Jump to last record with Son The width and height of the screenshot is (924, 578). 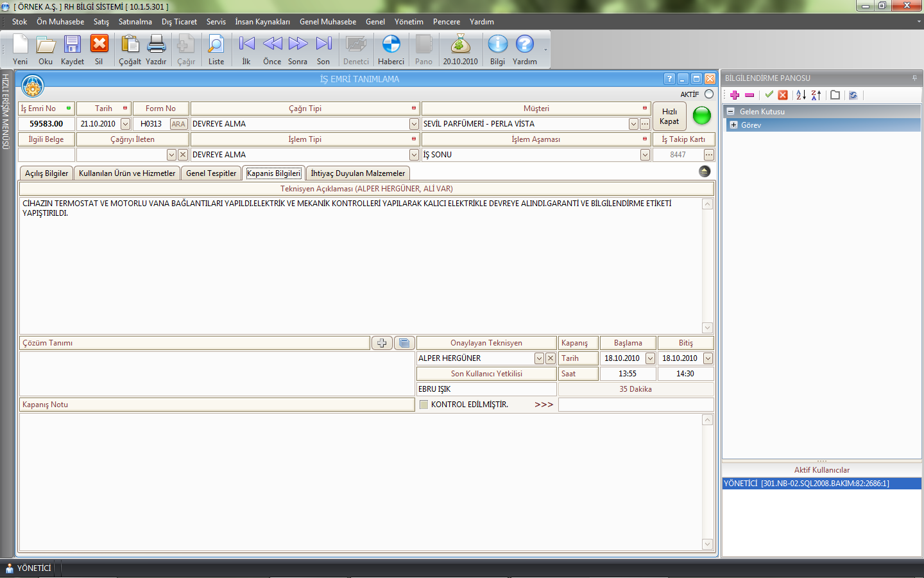coord(323,45)
